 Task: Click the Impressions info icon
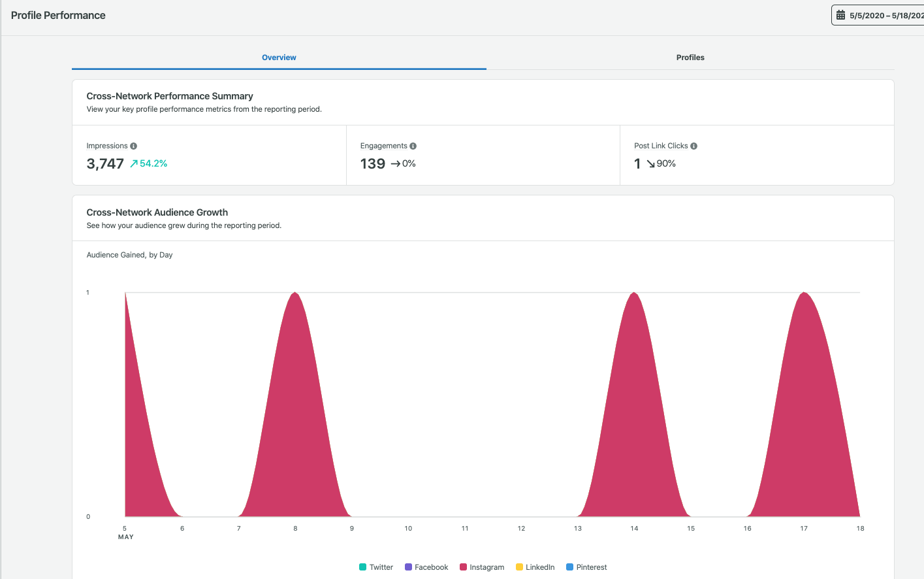click(133, 146)
